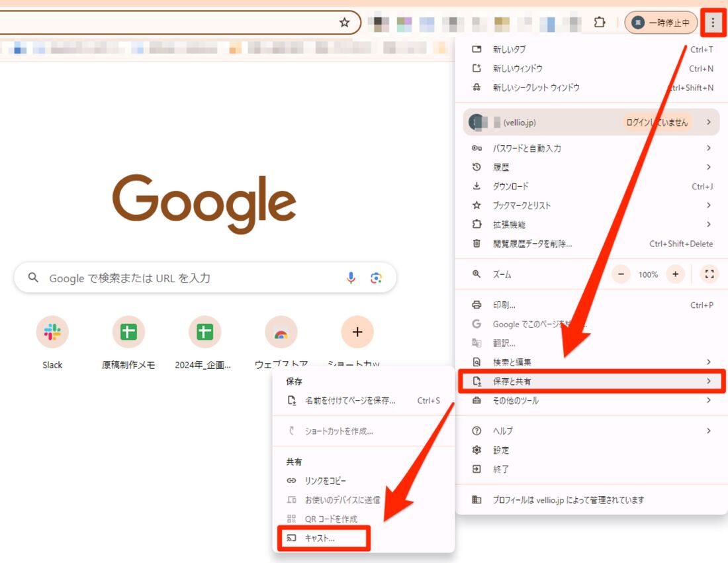The image size is (728, 563).
Task: Open ダウンロード from the menu
Action: 591,186
